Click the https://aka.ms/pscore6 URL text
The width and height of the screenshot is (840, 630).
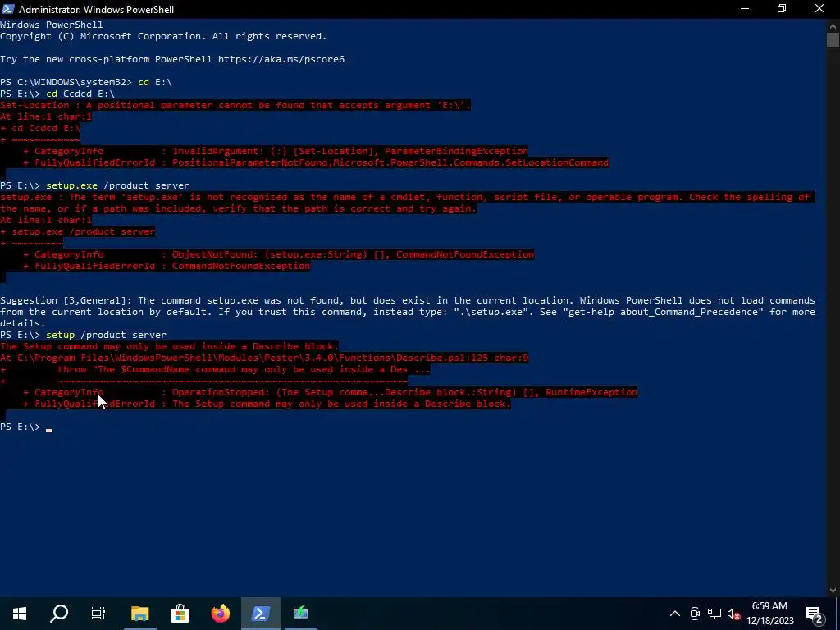click(x=281, y=59)
